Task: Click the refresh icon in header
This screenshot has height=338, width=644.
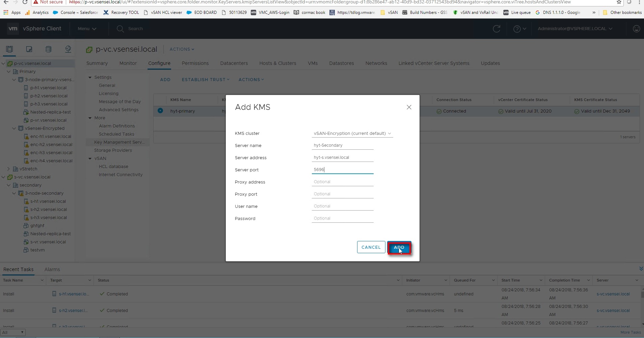Action: pos(497,29)
